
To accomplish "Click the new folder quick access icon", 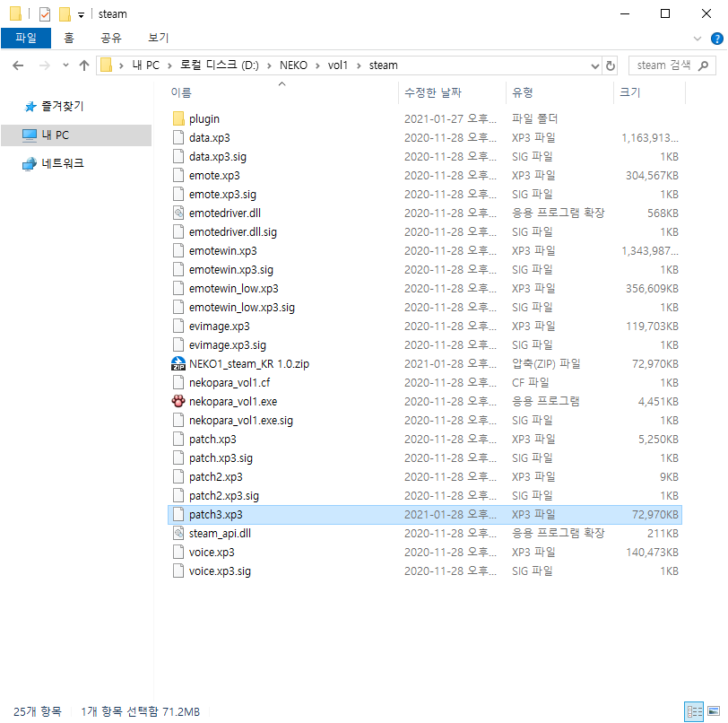I will tap(65, 14).
